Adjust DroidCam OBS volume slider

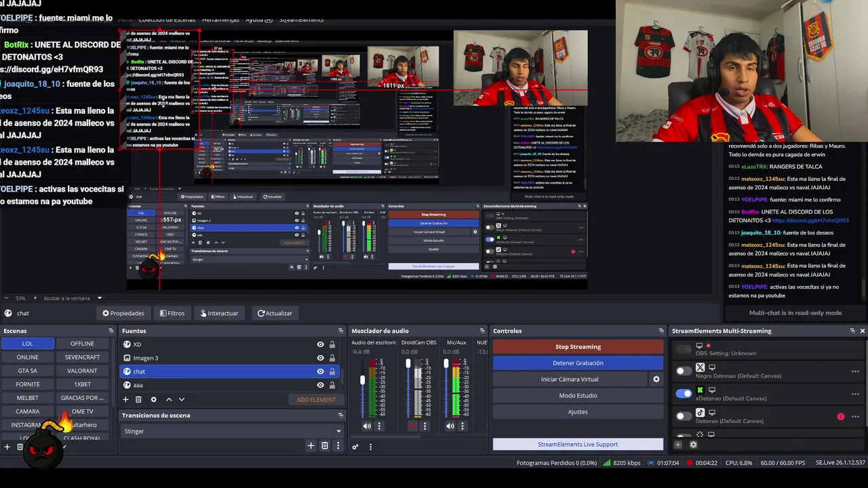pyautogui.click(x=408, y=364)
